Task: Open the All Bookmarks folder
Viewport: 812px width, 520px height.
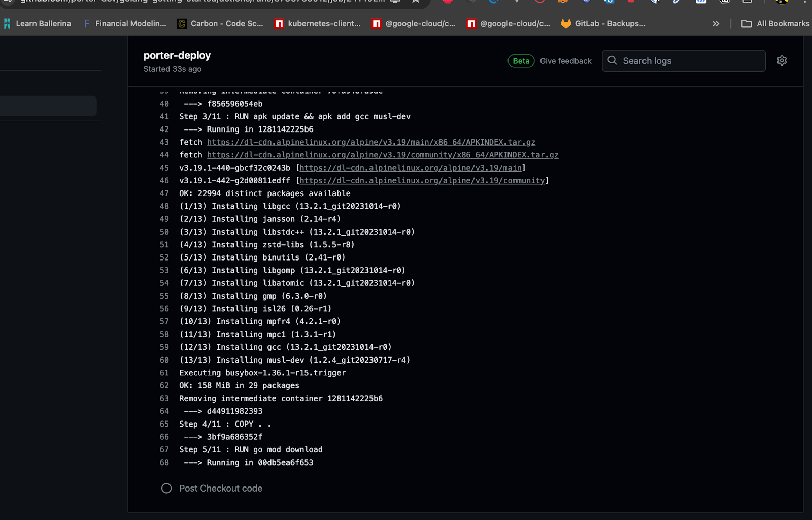Action: pos(775,23)
